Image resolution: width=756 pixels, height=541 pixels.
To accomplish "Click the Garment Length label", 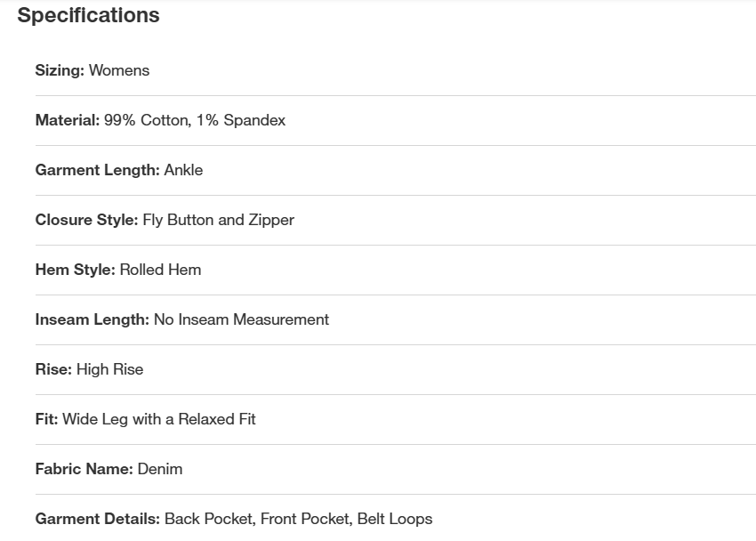I will 97,170.
